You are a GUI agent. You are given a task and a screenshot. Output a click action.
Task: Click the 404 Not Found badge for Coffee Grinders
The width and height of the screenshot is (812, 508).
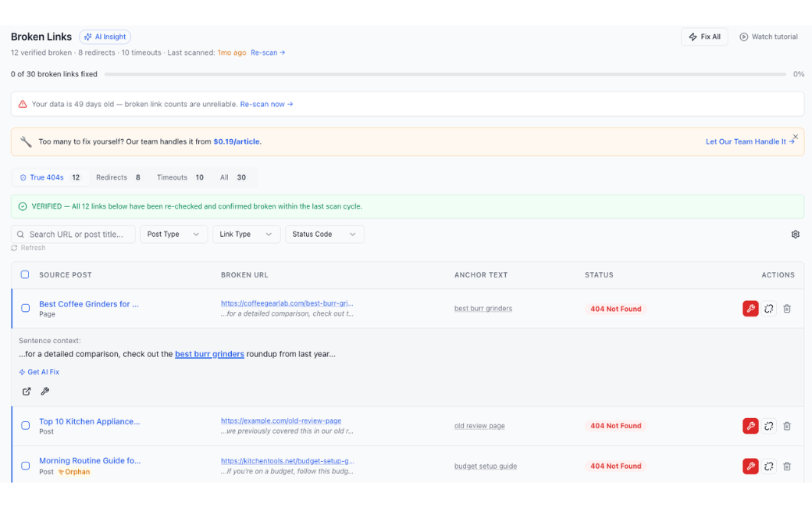pyautogui.click(x=616, y=309)
